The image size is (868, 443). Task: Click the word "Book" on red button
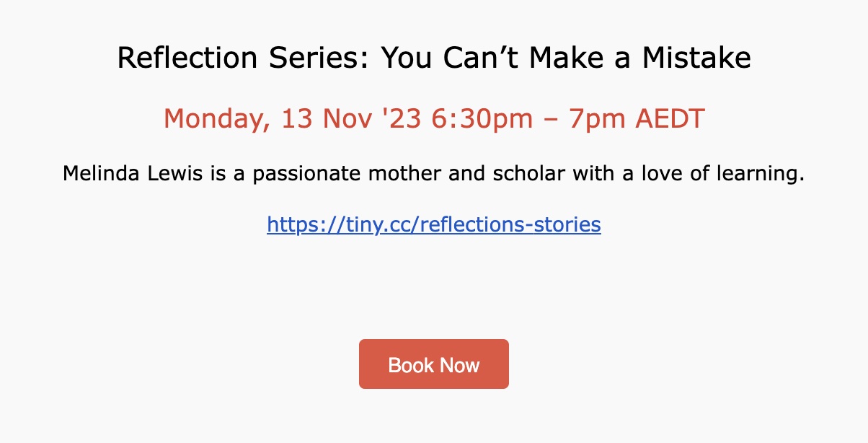coord(410,365)
